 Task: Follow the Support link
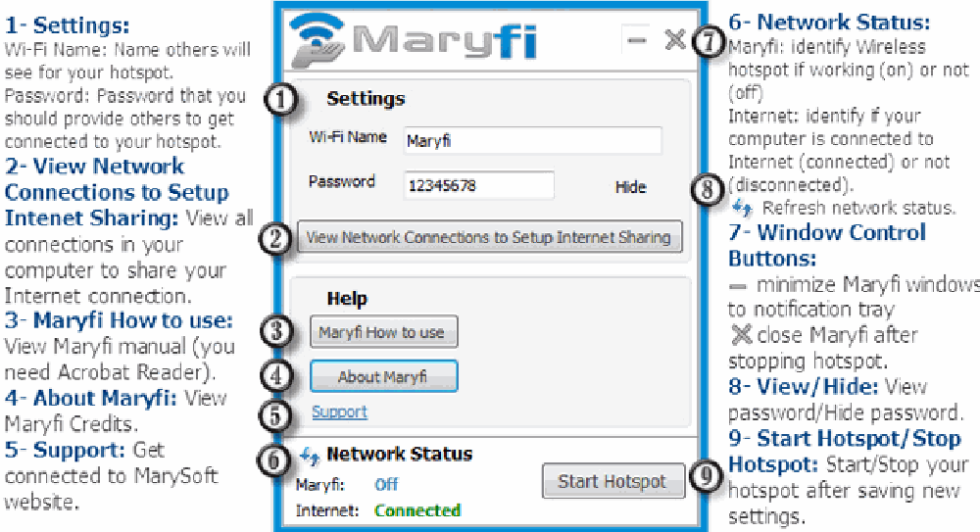[339, 411]
